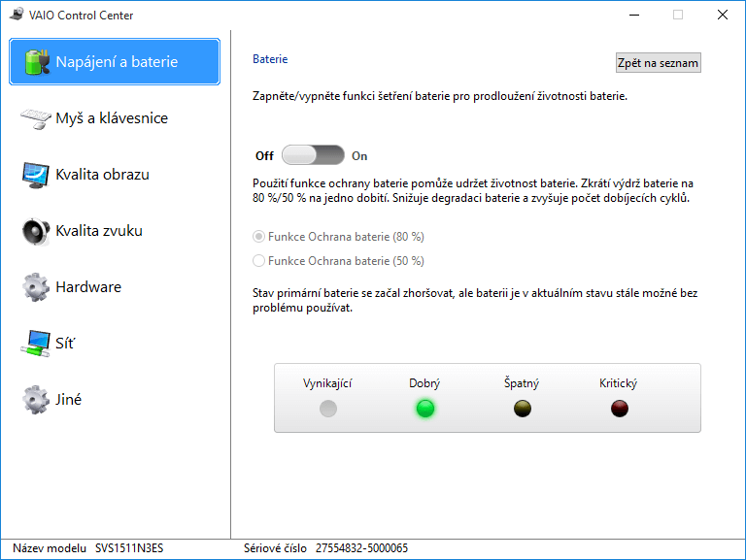Viewport: 746px width, 560px height.
Task: Click the green battery icon for Napájení a baterie
Action: [x=37, y=62]
